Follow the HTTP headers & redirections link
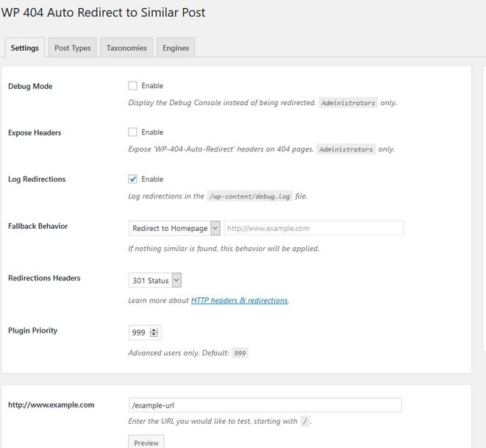Image resolution: width=486 pixels, height=448 pixels. point(239,300)
